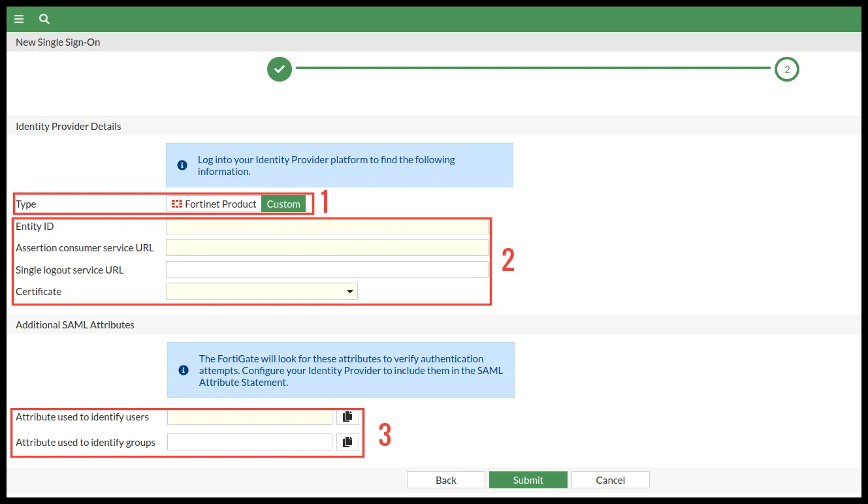Click 'Attribute used to identify groups' label
This screenshot has height=504, width=868.
click(86, 442)
